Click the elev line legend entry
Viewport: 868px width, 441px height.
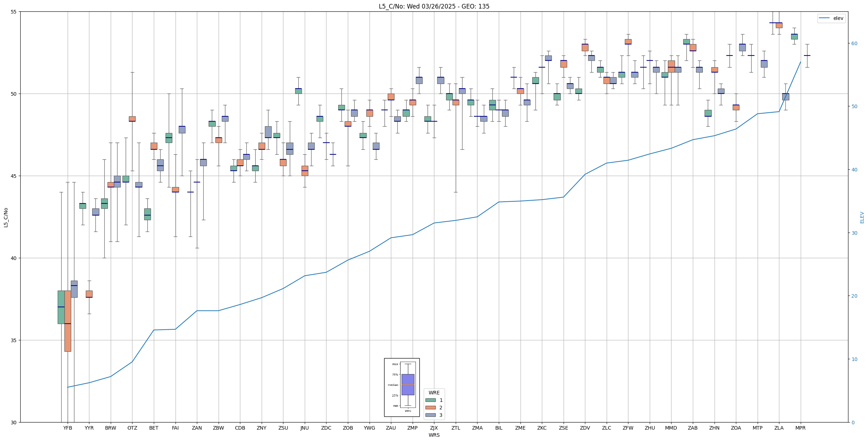tap(831, 18)
